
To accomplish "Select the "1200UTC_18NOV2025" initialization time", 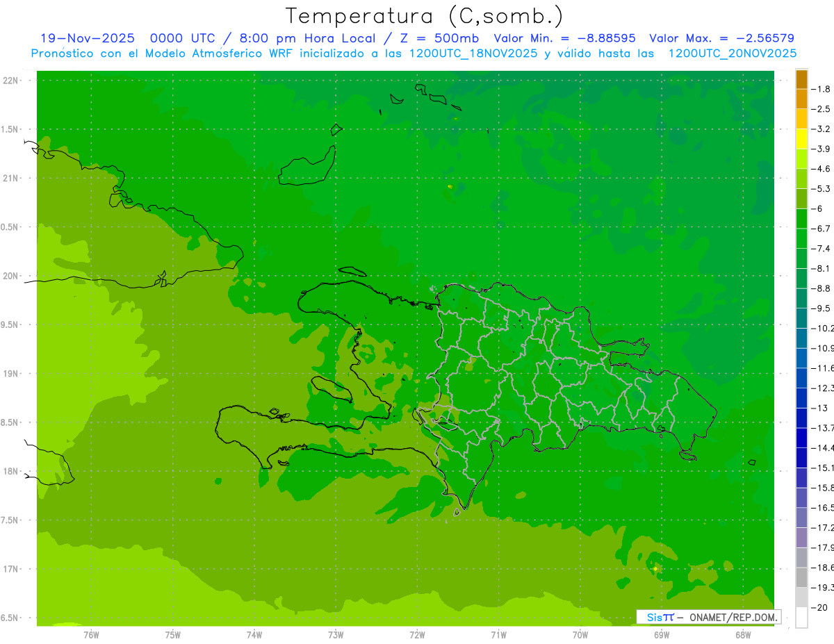I will tap(472, 53).
